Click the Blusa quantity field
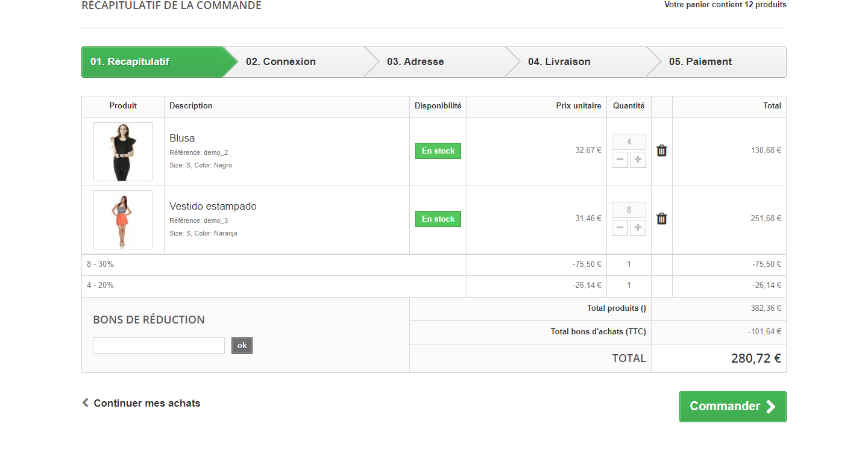The width and height of the screenshot is (868, 456). (629, 142)
